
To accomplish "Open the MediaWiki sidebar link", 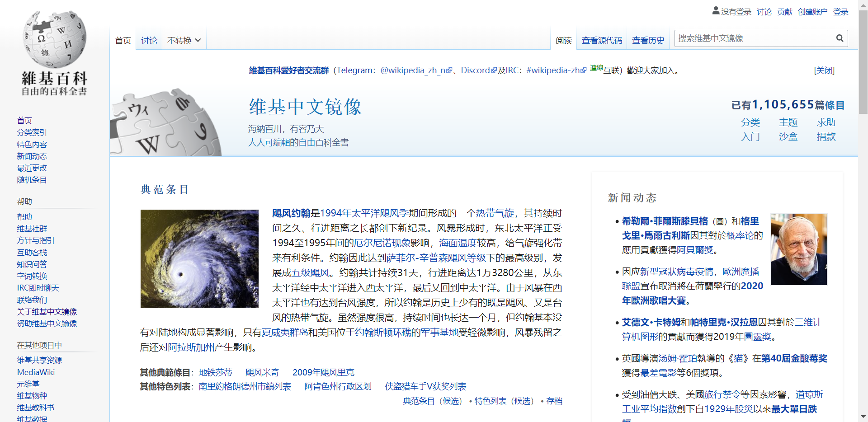I will click(x=36, y=372).
